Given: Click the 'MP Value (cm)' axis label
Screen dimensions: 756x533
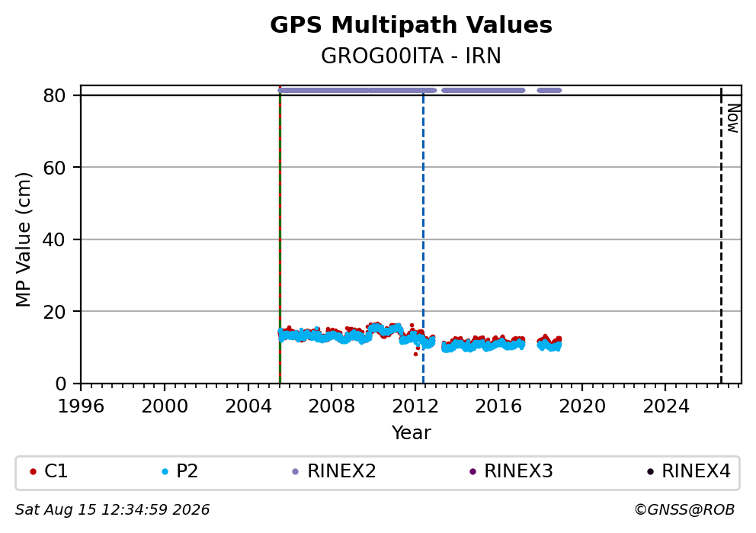Looking at the screenshot, I should (x=23, y=239).
